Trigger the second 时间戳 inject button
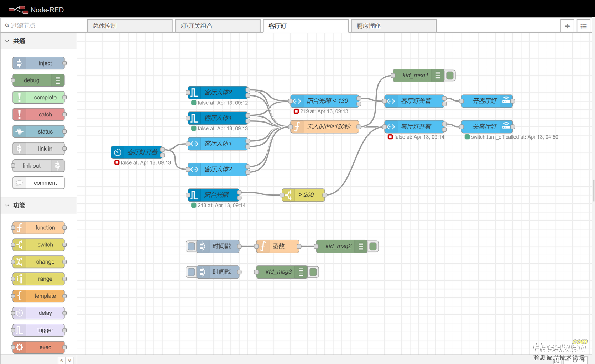595x364 pixels. tap(191, 272)
